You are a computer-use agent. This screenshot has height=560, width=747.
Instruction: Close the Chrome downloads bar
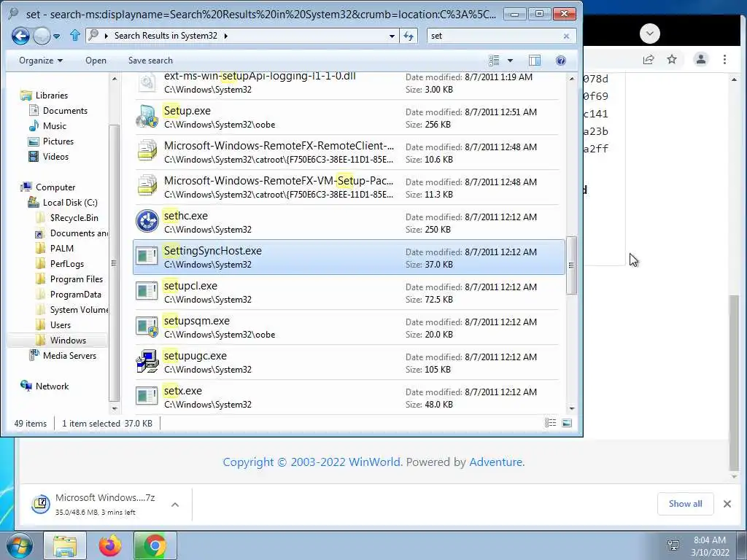pos(727,504)
